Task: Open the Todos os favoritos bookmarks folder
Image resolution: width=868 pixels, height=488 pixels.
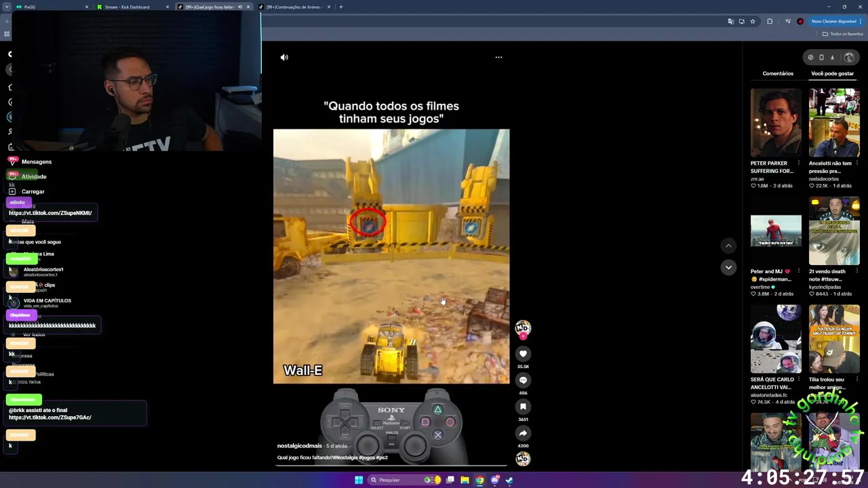Action: tap(842, 34)
